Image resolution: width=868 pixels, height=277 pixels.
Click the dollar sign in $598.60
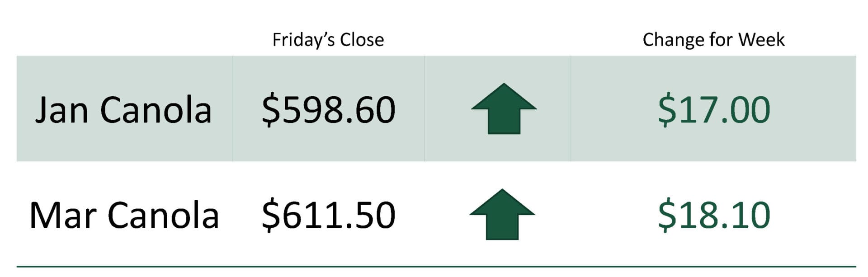[271, 110]
